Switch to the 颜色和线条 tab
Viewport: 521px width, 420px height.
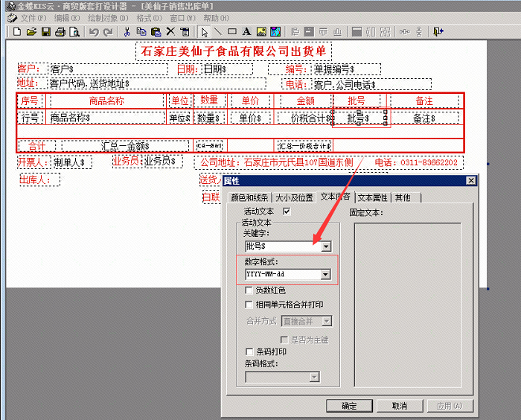click(x=249, y=197)
